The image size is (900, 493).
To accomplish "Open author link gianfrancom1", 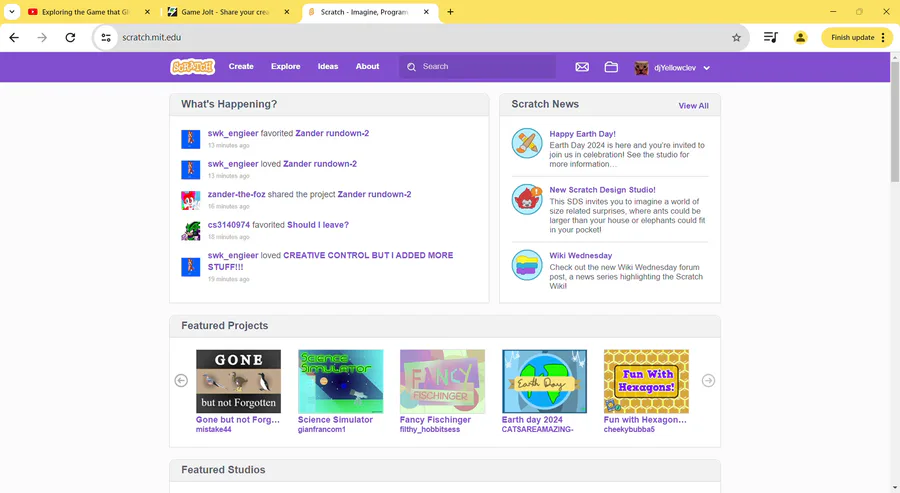I will point(321,429).
